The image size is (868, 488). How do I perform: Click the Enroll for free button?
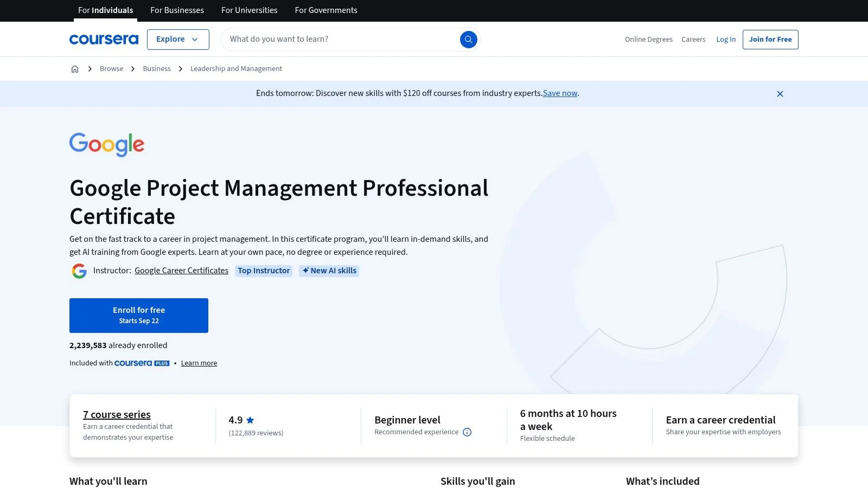(139, 316)
